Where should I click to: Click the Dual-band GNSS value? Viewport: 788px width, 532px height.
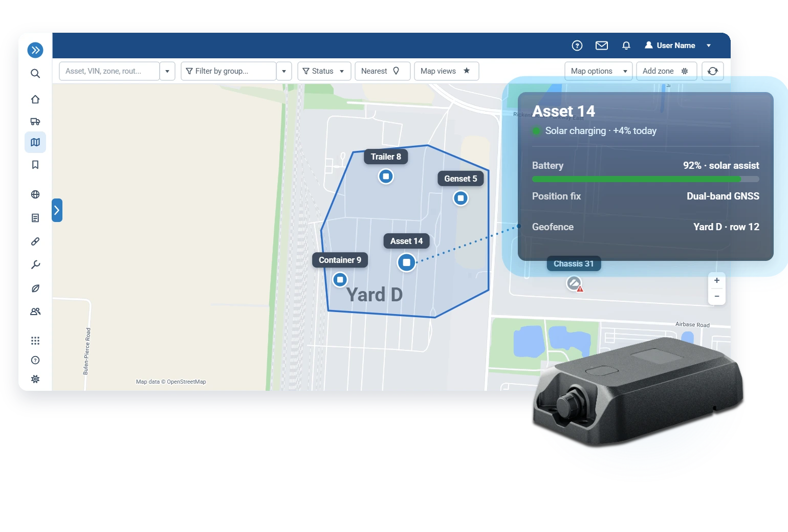tap(723, 196)
